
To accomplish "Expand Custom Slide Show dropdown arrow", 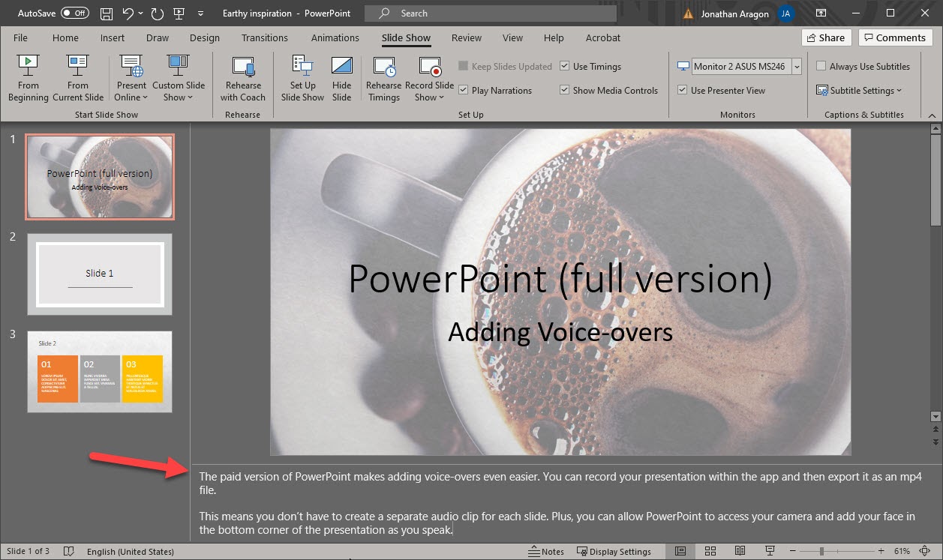I will pos(190,97).
